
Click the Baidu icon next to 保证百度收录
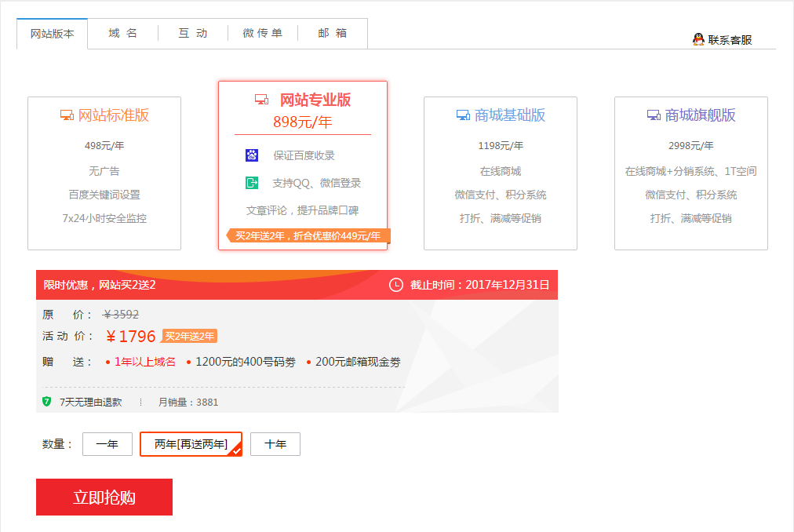tap(250, 155)
